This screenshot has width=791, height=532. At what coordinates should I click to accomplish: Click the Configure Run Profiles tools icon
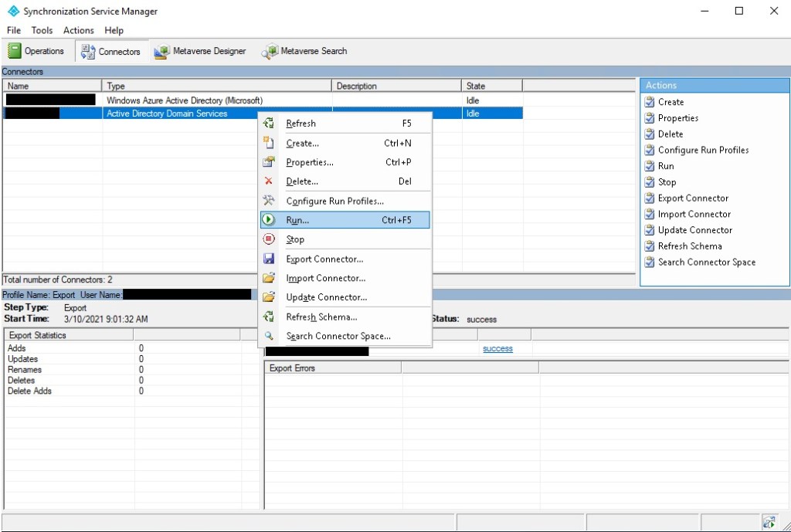(269, 201)
